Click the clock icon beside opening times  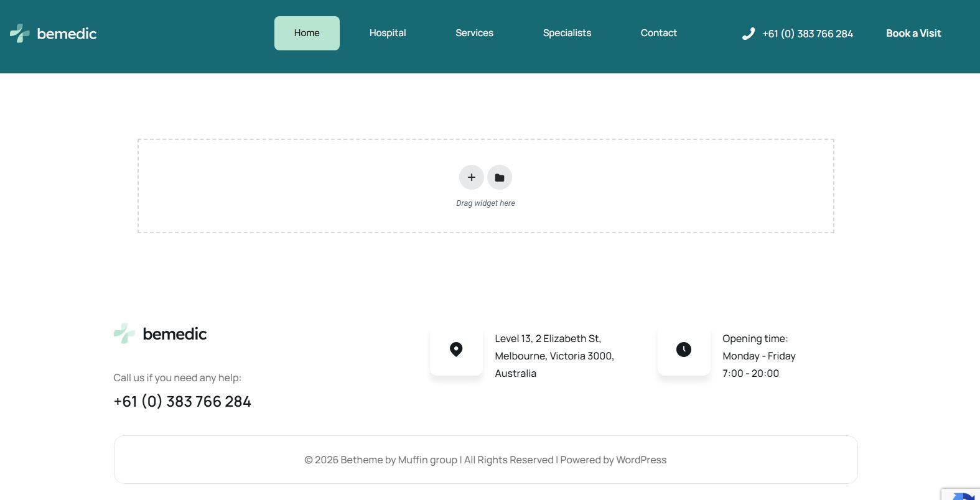(x=683, y=350)
